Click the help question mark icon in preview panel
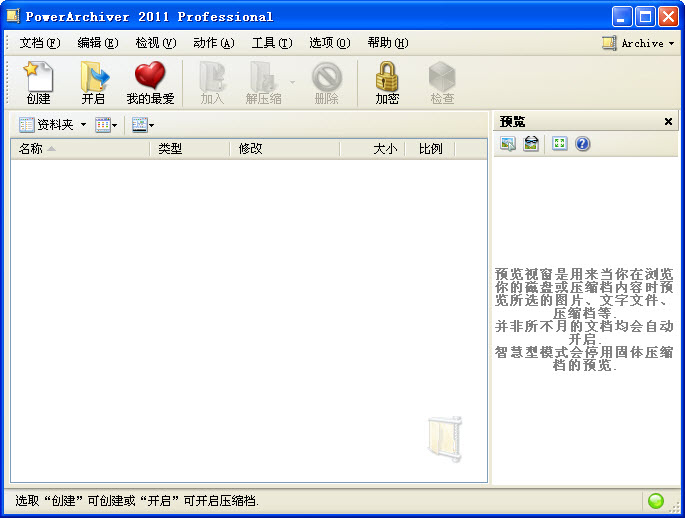 [x=583, y=144]
